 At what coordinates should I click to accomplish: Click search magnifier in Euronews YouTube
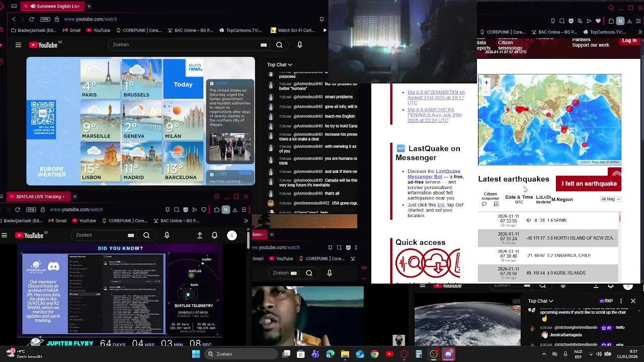coord(279,45)
